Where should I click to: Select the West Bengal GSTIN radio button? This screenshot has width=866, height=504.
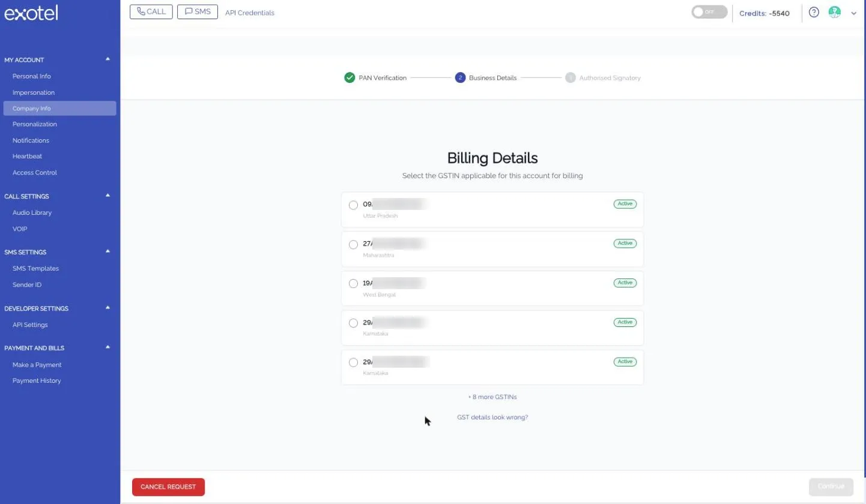pos(353,283)
